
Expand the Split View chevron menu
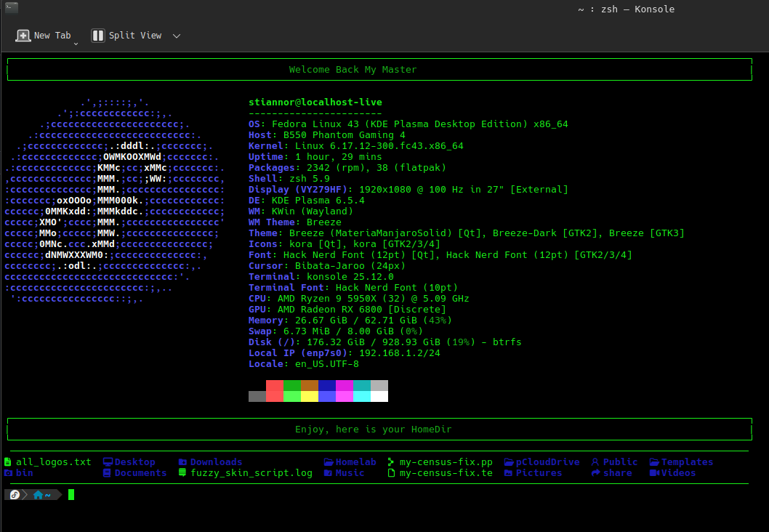[x=176, y=36]
